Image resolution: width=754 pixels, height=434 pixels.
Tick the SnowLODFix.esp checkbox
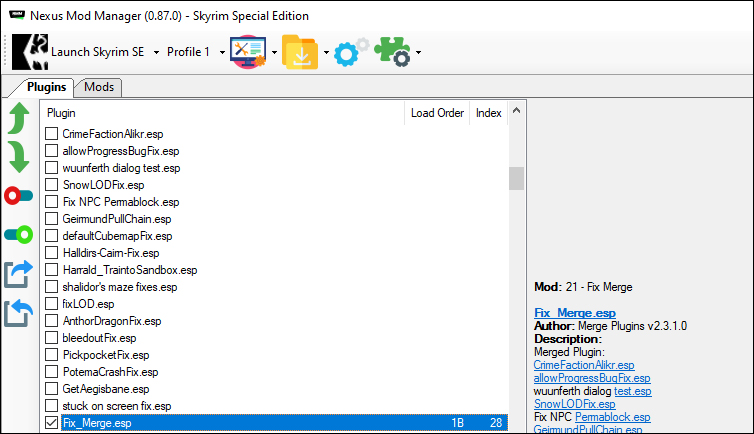point(51,185)
